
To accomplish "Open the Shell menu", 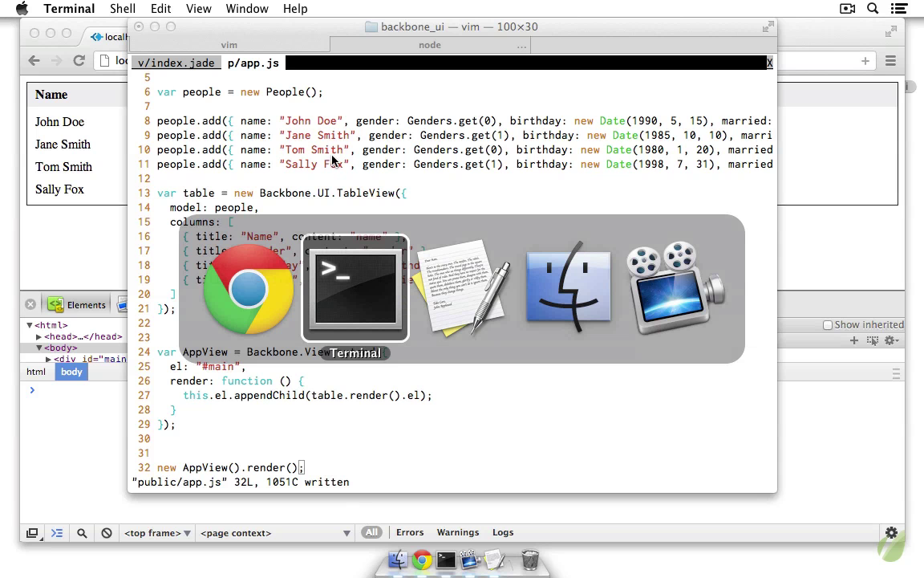I will pos(123,9).
